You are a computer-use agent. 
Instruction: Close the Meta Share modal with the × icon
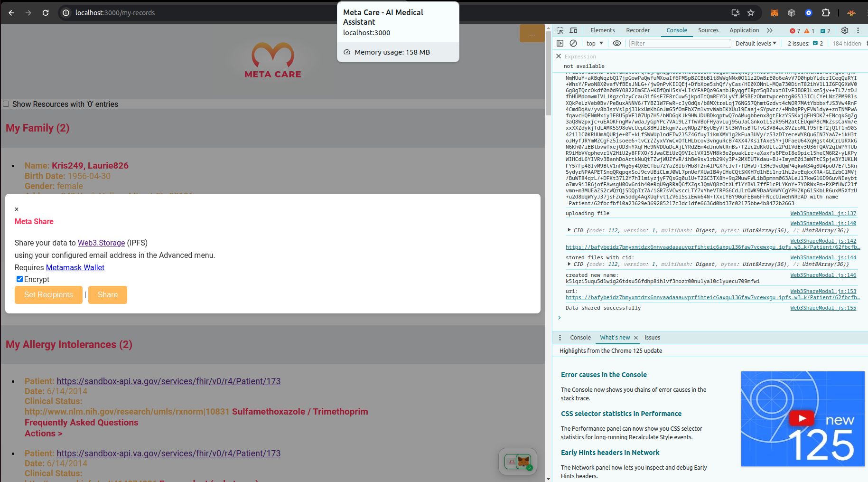[x=17, y=209]
